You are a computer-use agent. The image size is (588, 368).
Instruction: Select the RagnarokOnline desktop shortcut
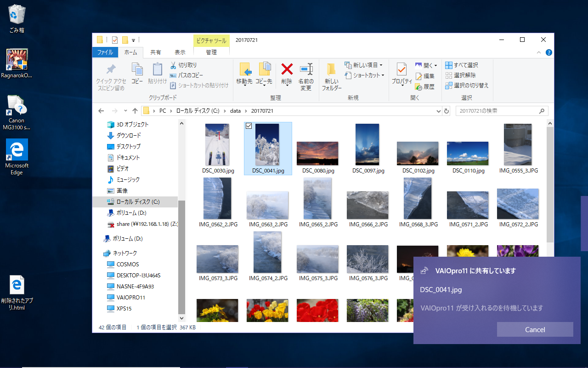(x=17, y=63)
